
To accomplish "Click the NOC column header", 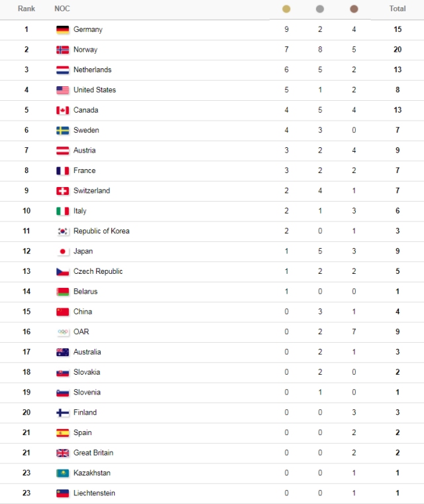I will pos(62,9).
